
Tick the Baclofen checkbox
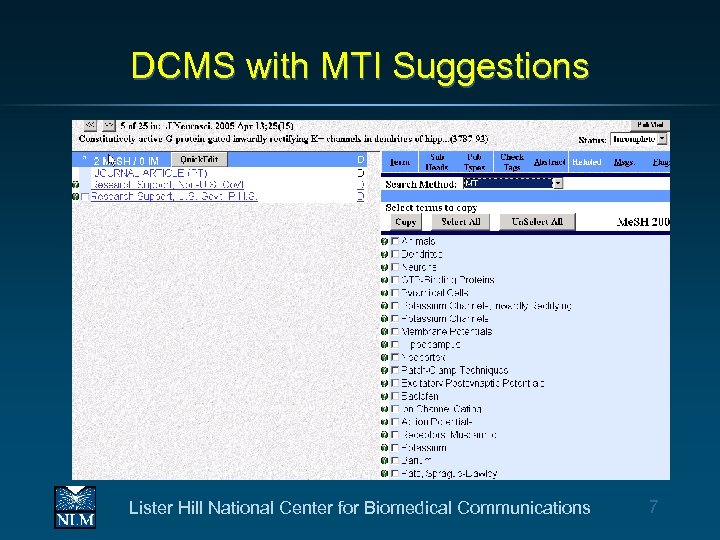click(395, 396)
